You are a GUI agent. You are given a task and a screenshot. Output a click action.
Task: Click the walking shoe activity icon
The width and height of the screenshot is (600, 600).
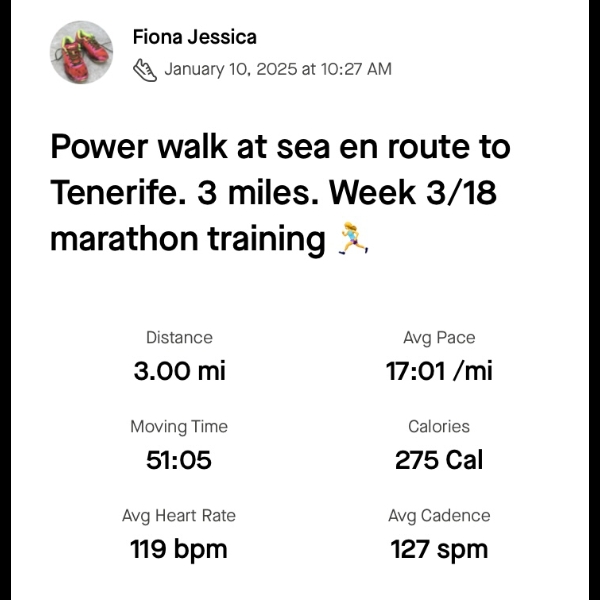(145, 70)
